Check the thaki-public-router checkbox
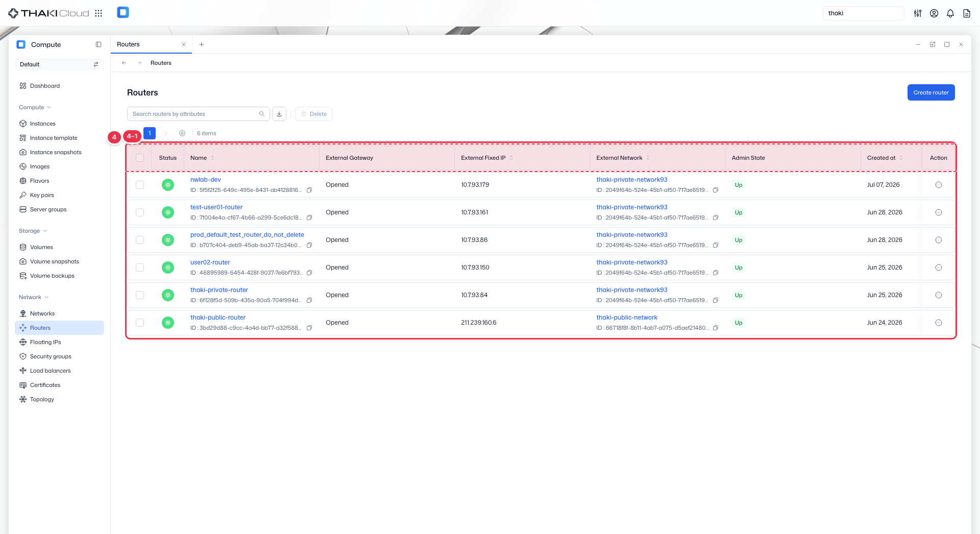The image size is (980, 534). pyautogui.click(x=140, y=323)
